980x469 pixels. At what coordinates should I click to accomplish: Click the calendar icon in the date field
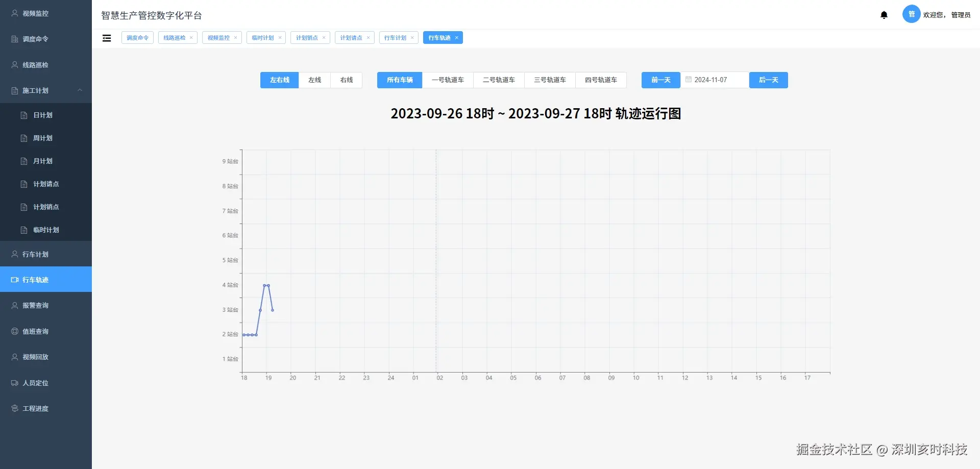point(689,80)
